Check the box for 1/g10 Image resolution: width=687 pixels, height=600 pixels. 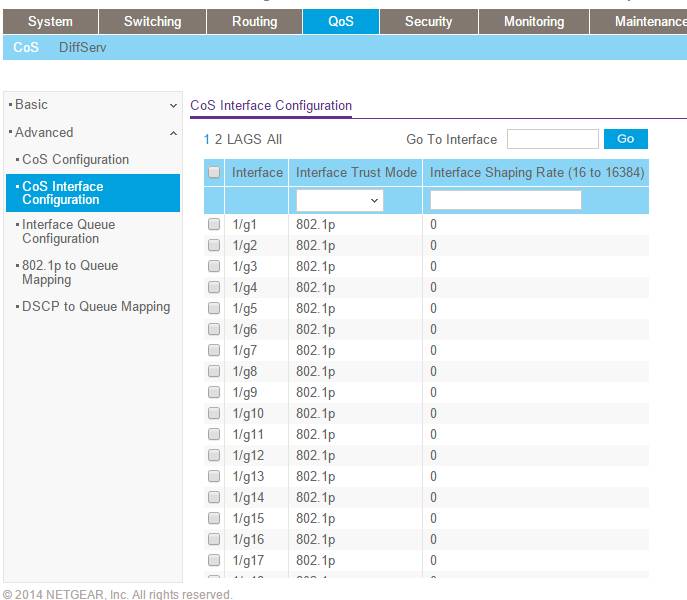coord(214,413)
